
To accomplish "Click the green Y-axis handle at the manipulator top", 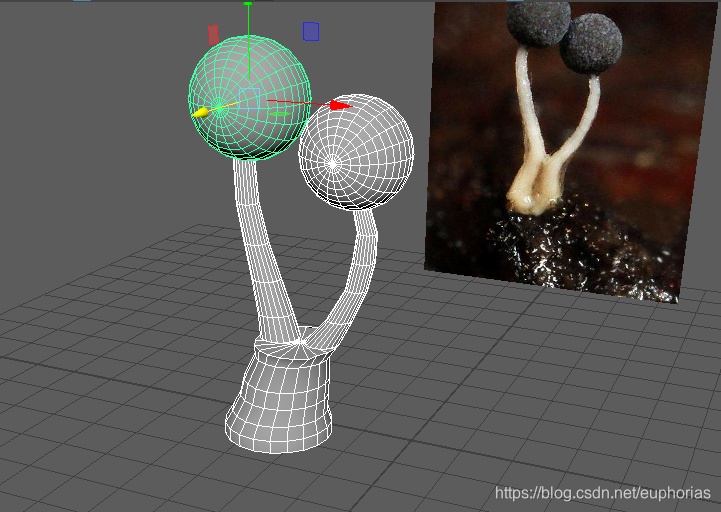I will click(248, 4).
